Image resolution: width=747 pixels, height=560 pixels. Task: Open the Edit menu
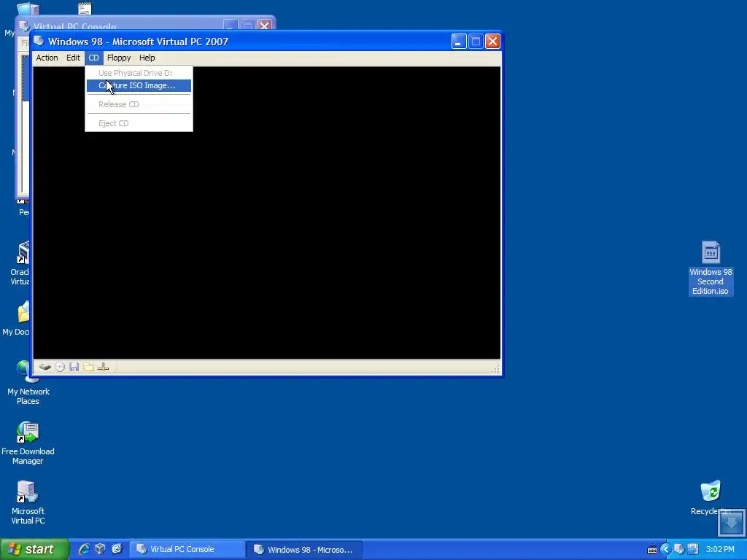[x=73, y=58]
